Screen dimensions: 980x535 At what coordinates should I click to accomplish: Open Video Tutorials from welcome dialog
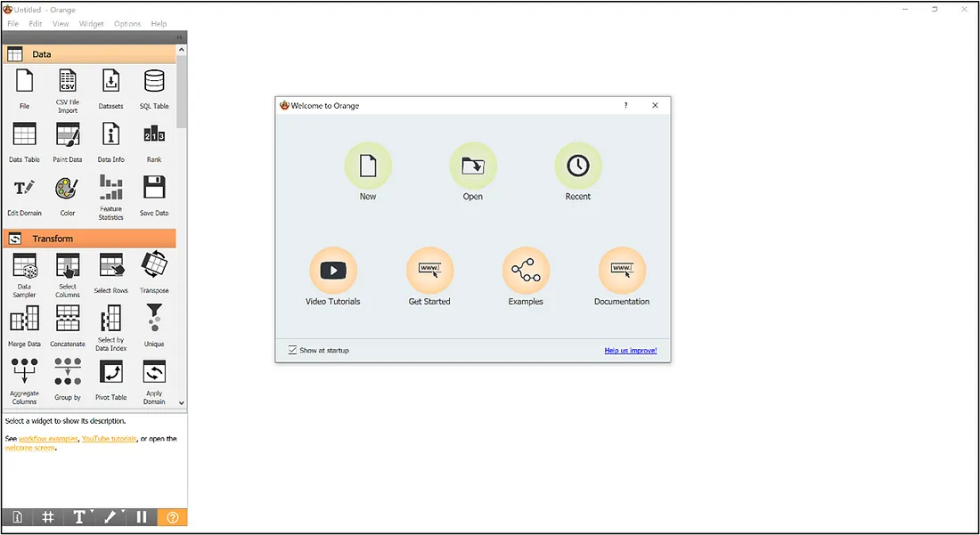(333, 271)
